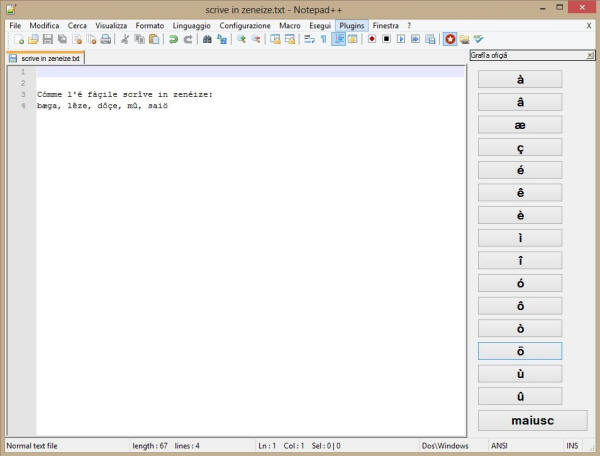
Task: Insert the æ character
Action: coord(520,125)
